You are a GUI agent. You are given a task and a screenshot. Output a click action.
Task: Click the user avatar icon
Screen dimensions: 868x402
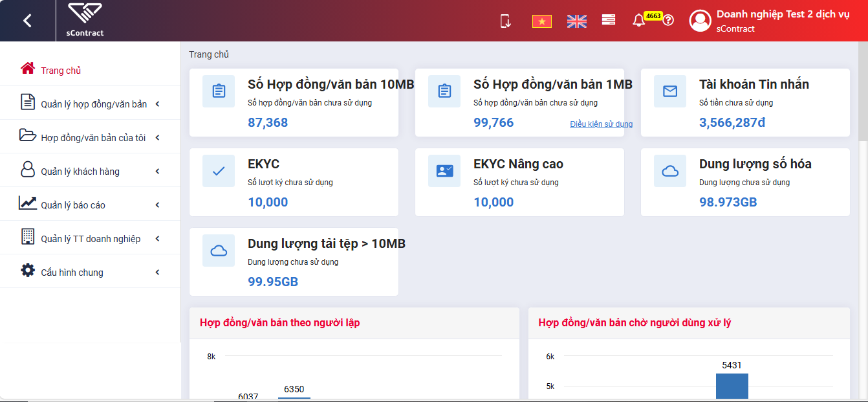(700, 21)
